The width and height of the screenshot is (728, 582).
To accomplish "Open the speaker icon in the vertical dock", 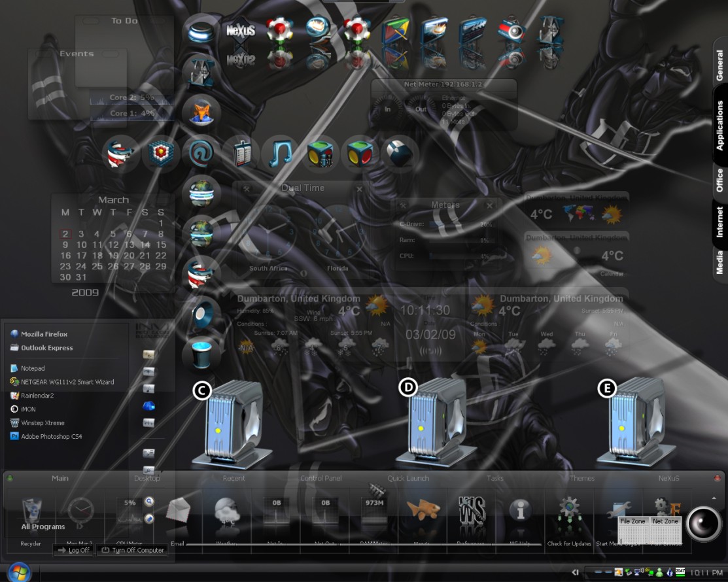I will tap(202, 314).
